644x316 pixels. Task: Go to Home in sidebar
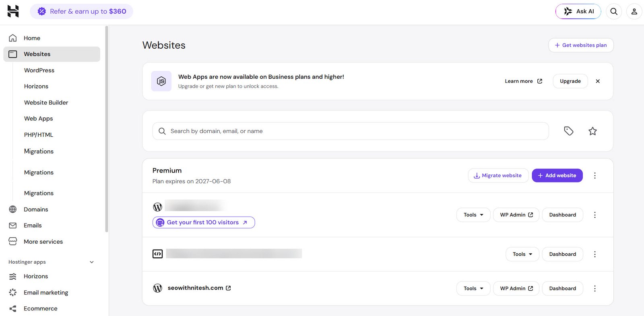click(52, 38)
